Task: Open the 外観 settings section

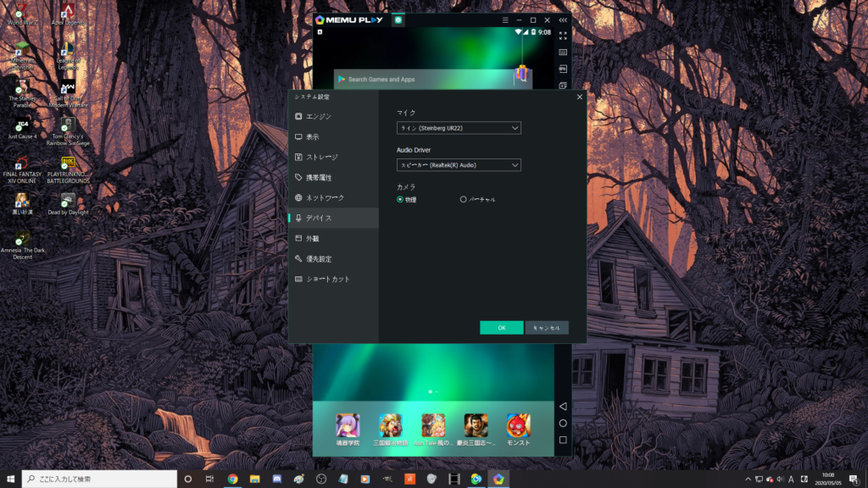Action: 333,238
